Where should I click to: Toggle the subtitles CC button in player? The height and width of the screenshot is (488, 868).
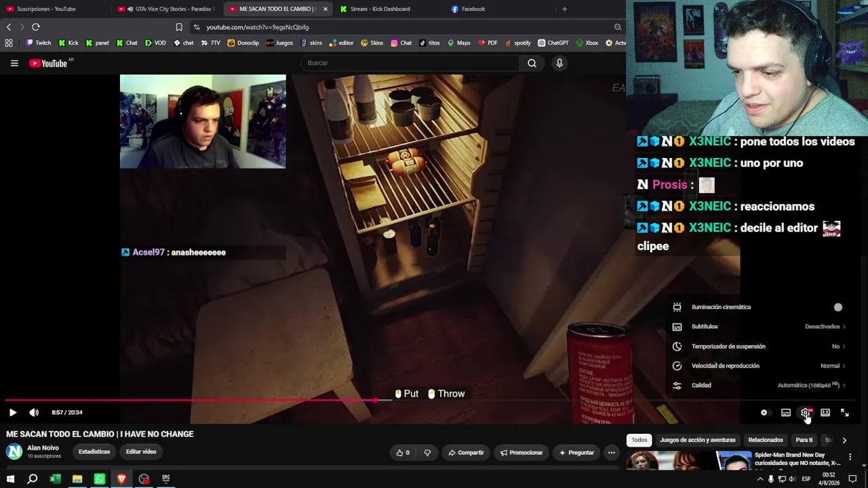(786, 412)
